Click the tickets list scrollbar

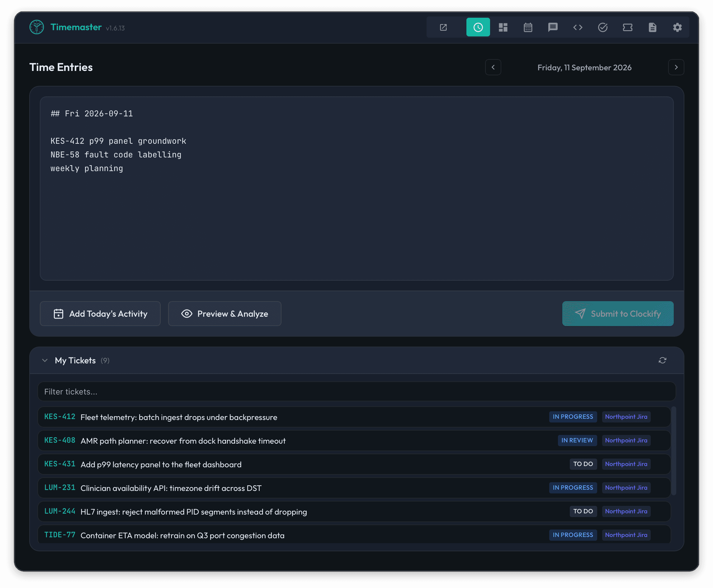(673, 451)
